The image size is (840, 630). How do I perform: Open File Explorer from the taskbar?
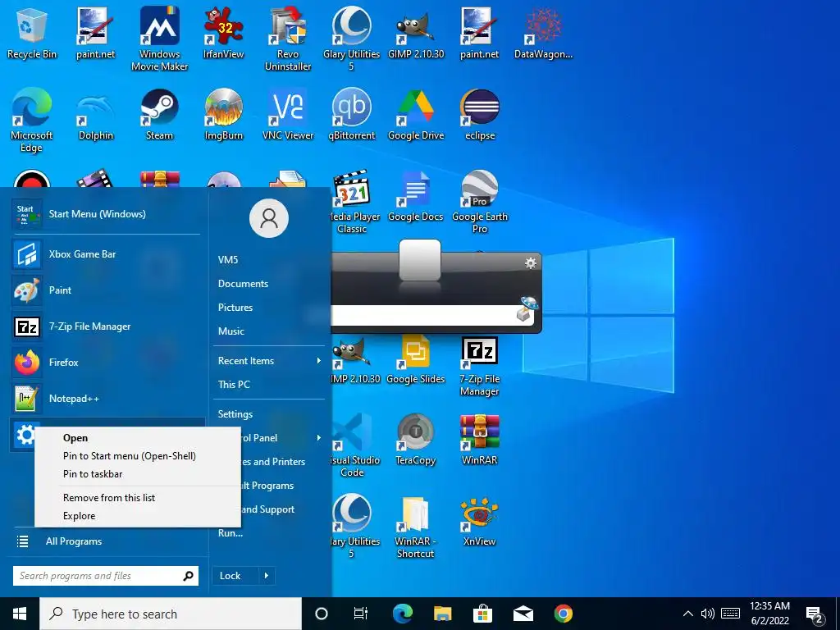pos(442,614)
